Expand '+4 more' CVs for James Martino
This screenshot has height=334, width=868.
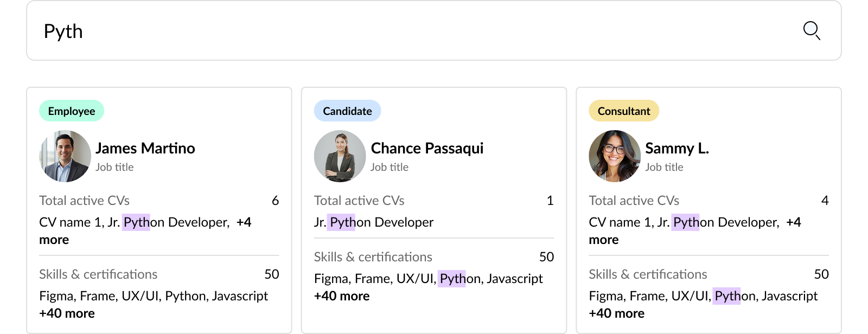(x=244, y=222)
